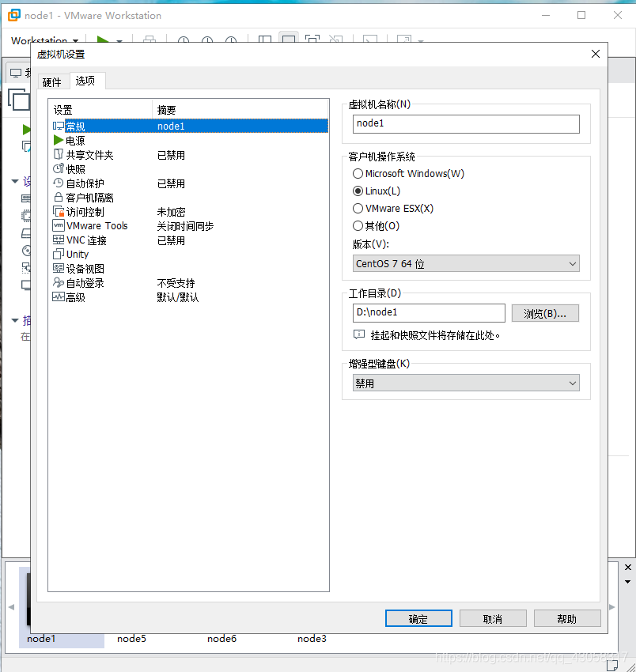
Task: Select the 共享文件夹 settings row
Action: point(190,154)
